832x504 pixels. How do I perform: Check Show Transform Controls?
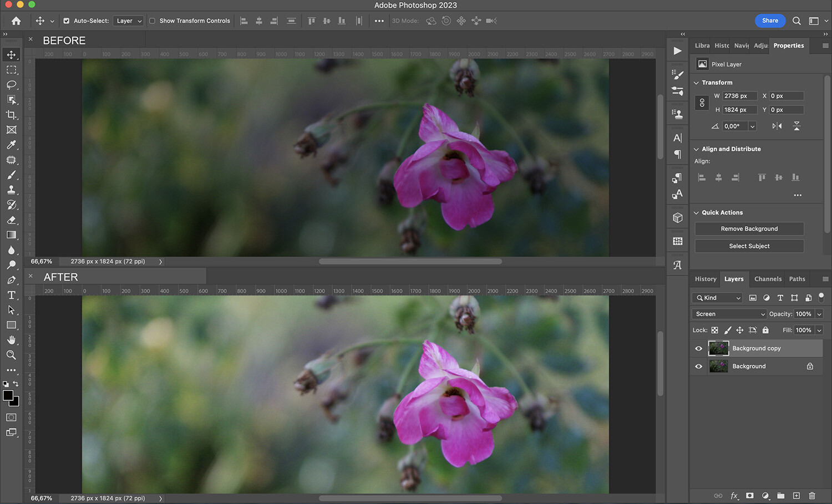pyautogui.click(x=153, y=21)
